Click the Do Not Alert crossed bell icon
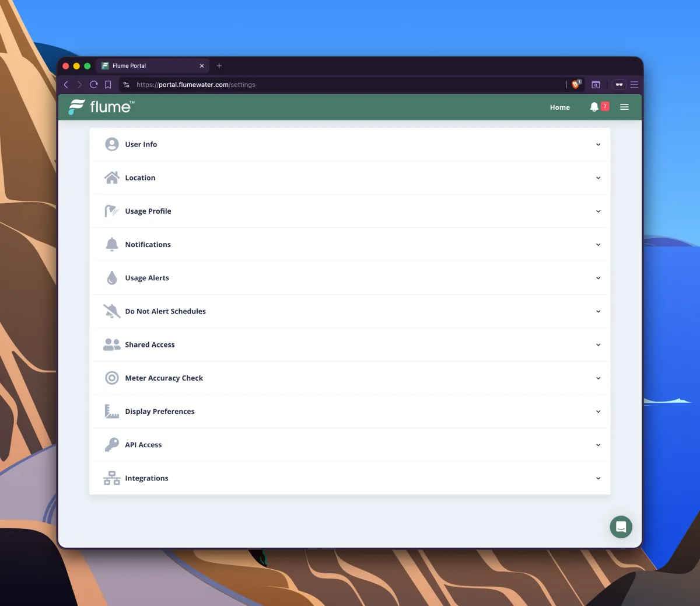Image resolution: width=700 pixels, height=606 pixels. (111, 311)
